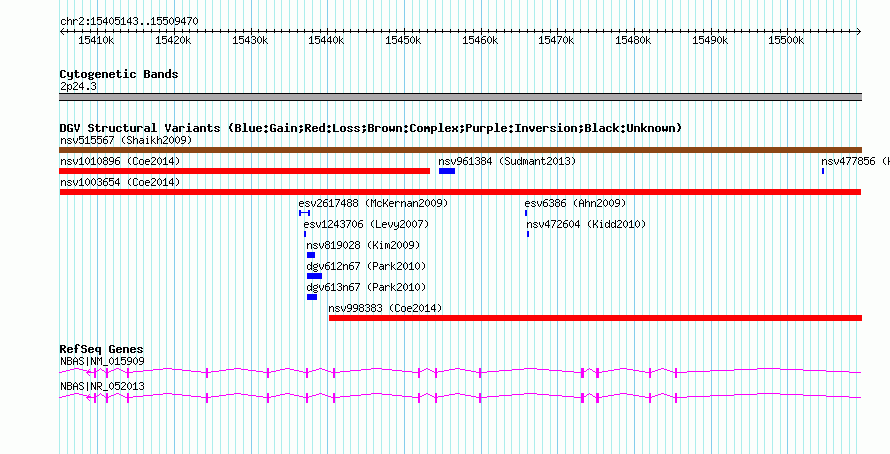This screenshot has height=454, width=890.
Task: Open the nsv1010896 (Coe2014) label
Action: coord(120,161)
